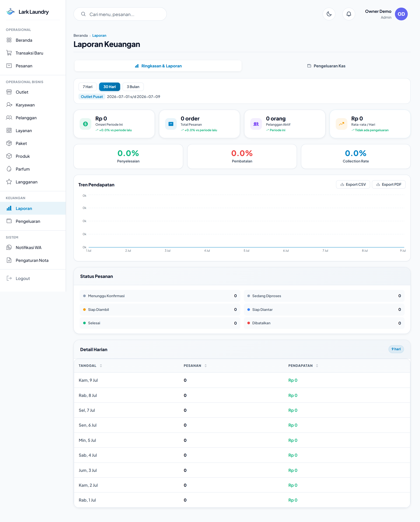The height and width of the screenshot is (522, 420).
Task: Click the Produk cube icon
Action: coord(9,156)
